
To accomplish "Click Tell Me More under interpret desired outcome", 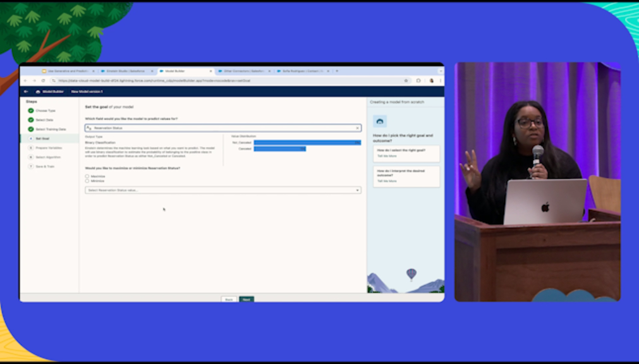I will (x=387, y=181).
